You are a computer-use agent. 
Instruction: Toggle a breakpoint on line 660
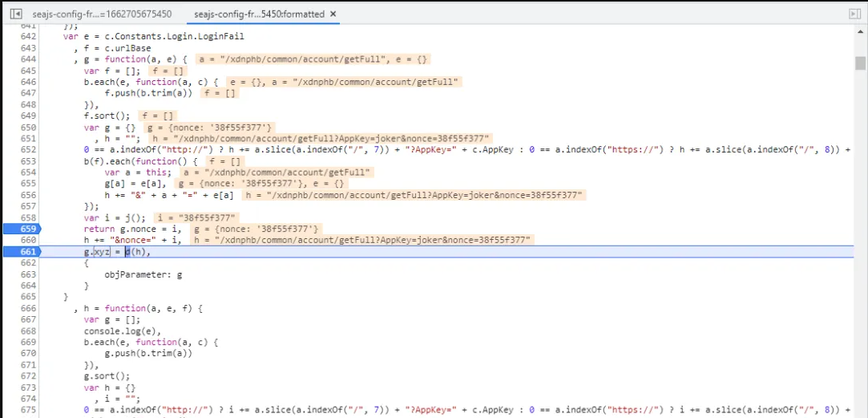(x=28, y=240)
